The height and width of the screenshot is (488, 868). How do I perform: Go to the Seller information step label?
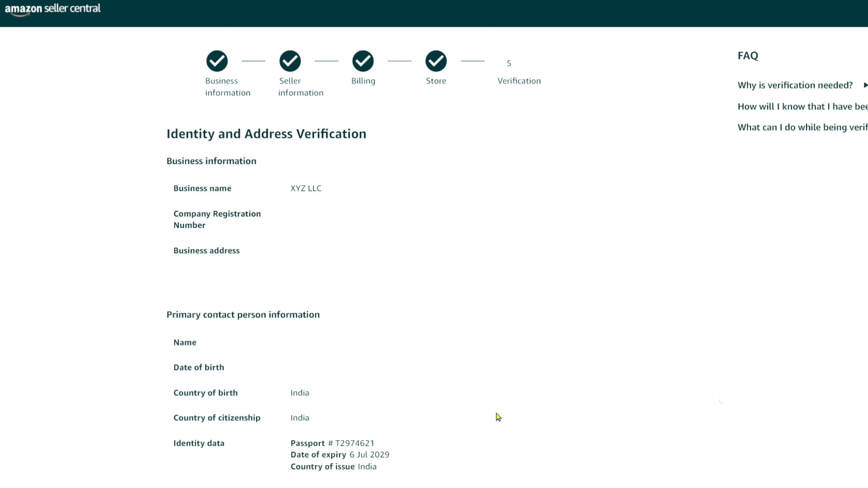pyautogui.click(x=301, y=87)
